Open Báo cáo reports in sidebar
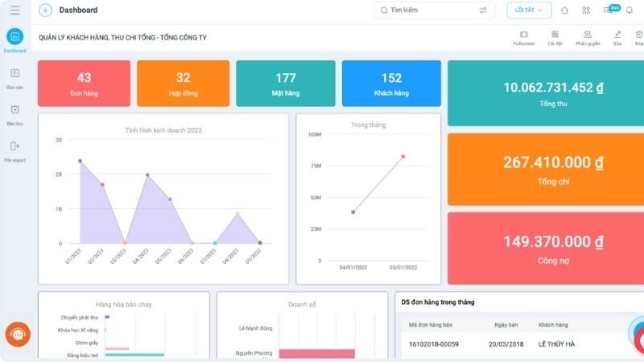644x362 pixels. point(14,77)
